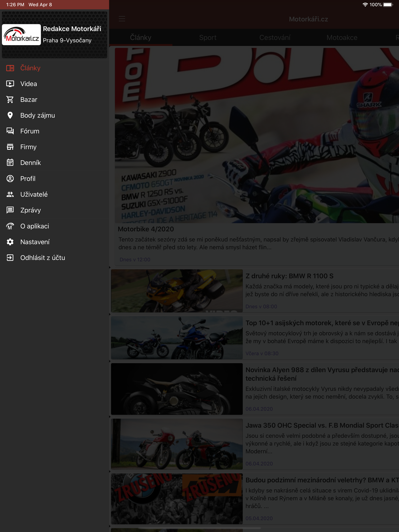
Task: Tap the Zprávy message icon
Action: (10, 210)
